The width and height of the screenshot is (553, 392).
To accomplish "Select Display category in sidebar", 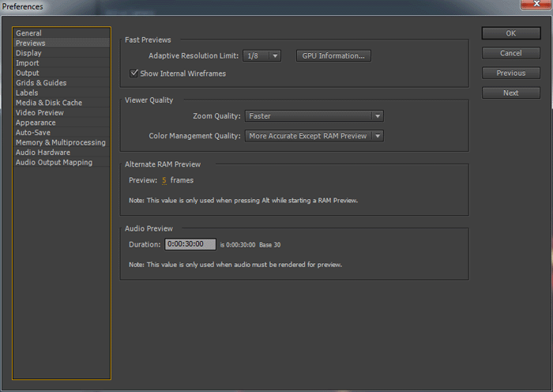I will (x=29, y=53).
